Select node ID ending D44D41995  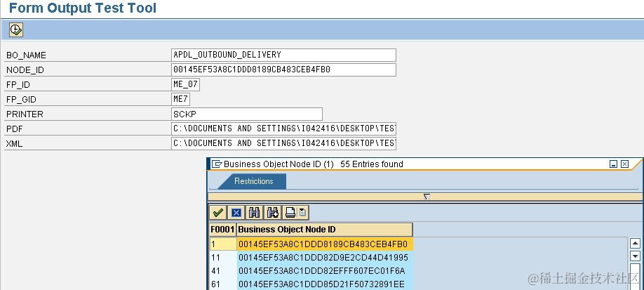(325, 258)
